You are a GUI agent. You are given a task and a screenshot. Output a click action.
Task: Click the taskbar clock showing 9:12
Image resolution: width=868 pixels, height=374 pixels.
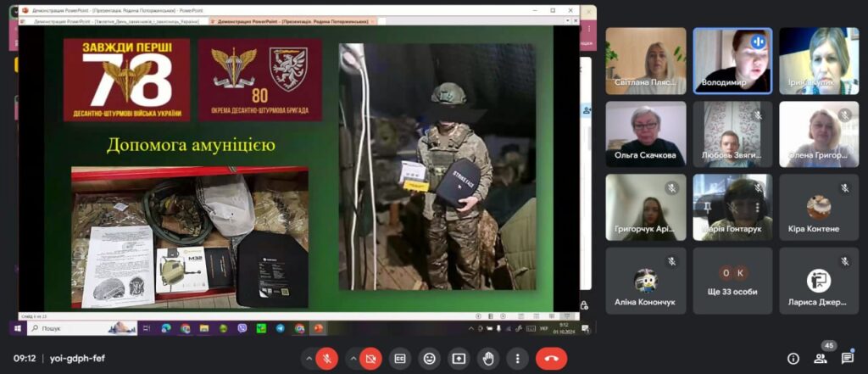[x=564, y=328]
